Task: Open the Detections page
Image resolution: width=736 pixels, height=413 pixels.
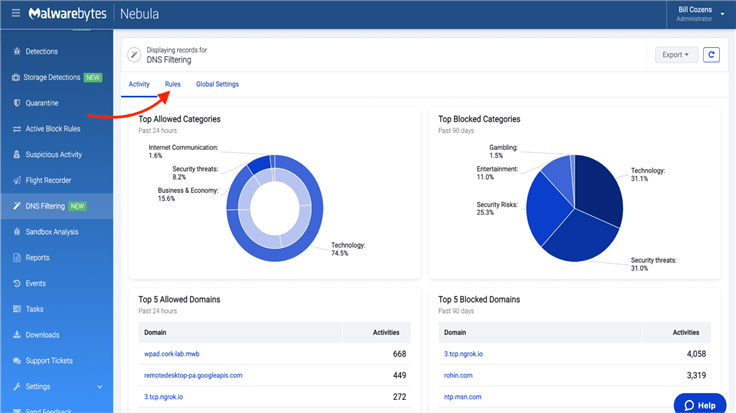Action: [x=42, y=51]
